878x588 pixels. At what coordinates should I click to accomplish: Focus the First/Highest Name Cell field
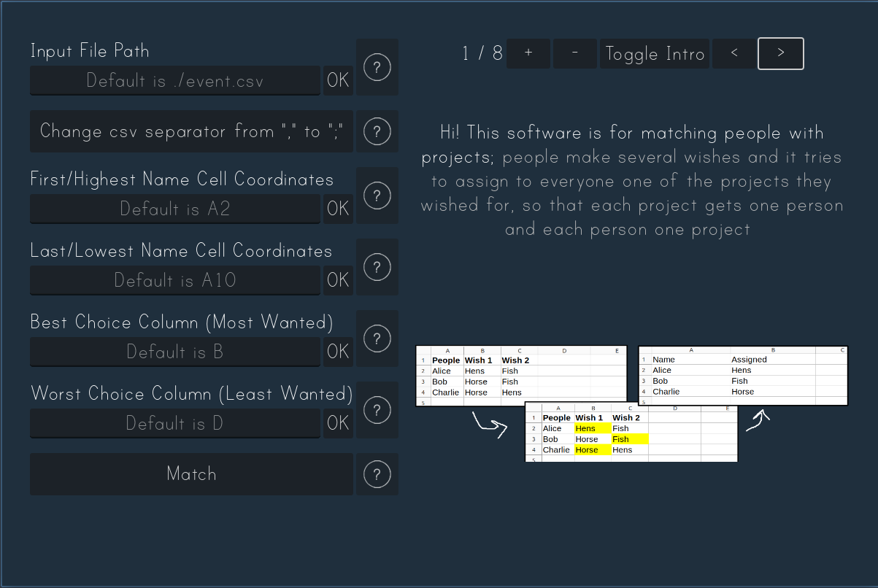pos(175,209)
